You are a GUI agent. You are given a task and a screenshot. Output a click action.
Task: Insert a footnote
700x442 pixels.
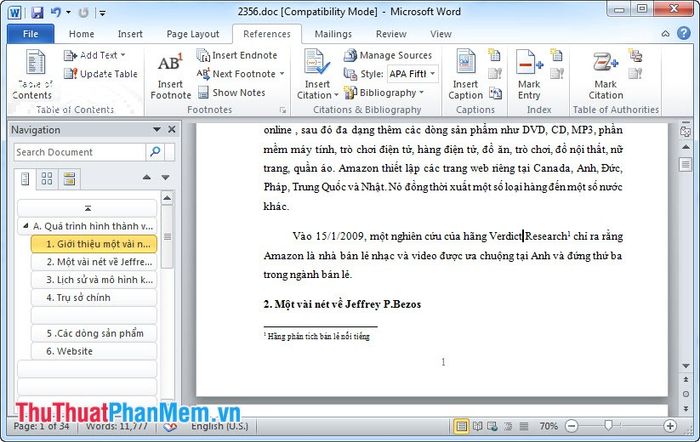click(171, 76)
